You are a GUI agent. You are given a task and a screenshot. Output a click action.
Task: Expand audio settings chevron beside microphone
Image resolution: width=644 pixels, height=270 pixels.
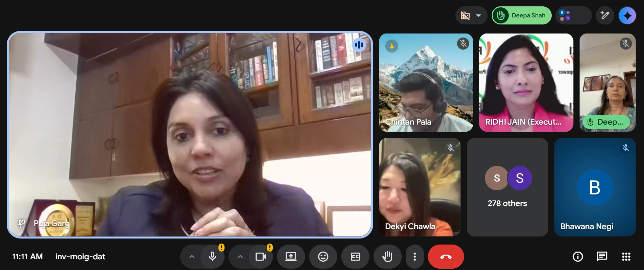coord(192,257)
